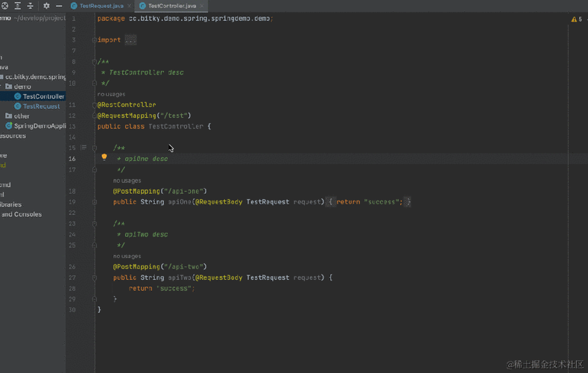The height and width of the screenshot is (373, 588).
Task: Close the TestController.java tab
Action: tap(202, 6)
